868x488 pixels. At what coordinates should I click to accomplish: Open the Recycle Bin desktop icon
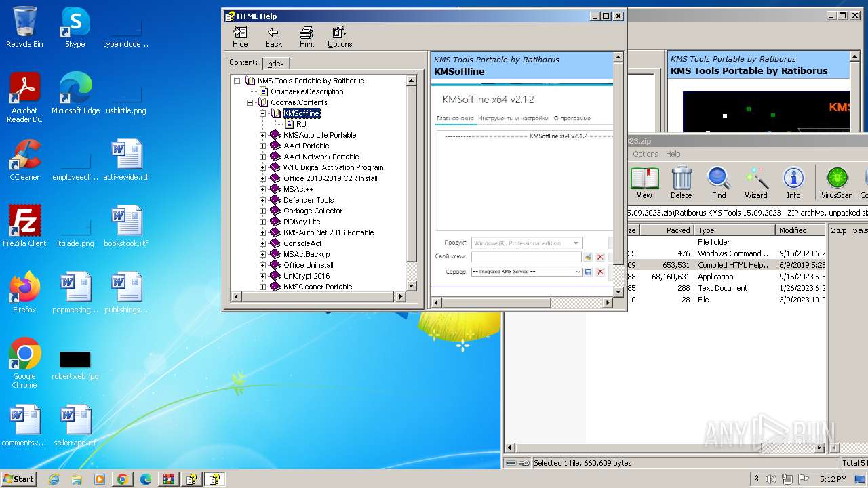[24, 27]
